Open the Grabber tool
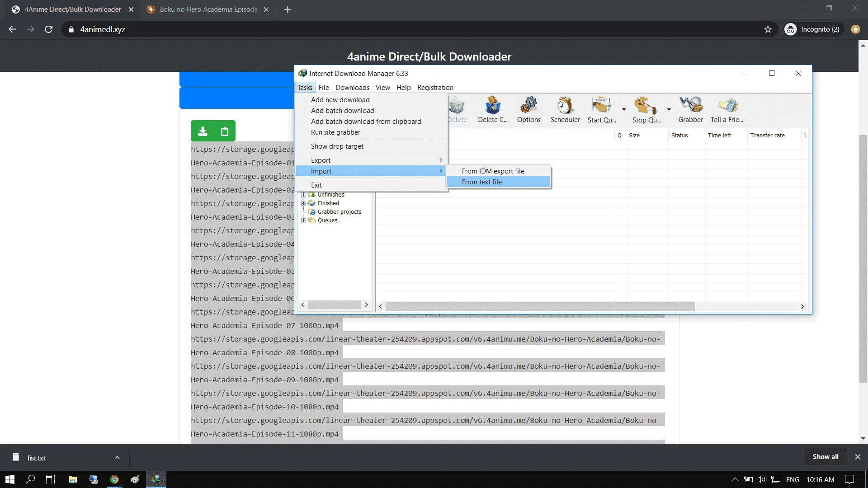This screenshot has height=488, width=868. 690,110
